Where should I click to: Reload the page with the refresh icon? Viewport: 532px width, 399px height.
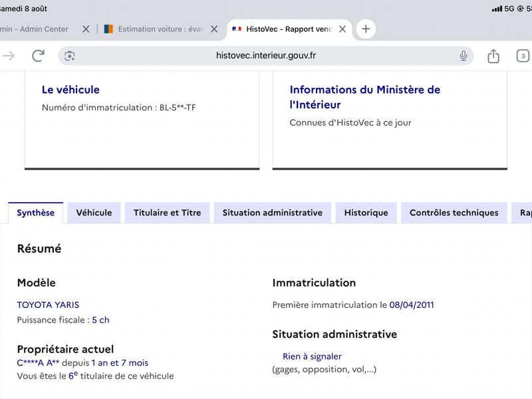click(39, 56)
